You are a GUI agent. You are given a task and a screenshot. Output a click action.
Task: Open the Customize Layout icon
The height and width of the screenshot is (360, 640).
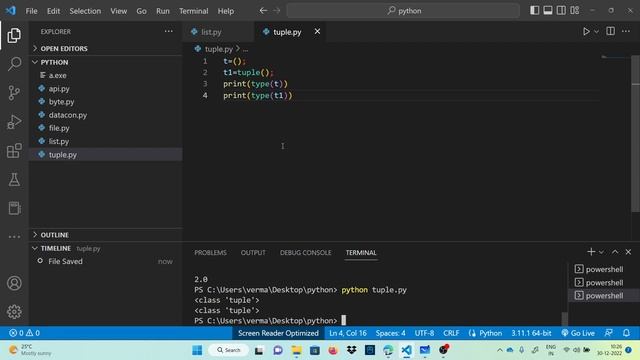[x=575, y=11]
